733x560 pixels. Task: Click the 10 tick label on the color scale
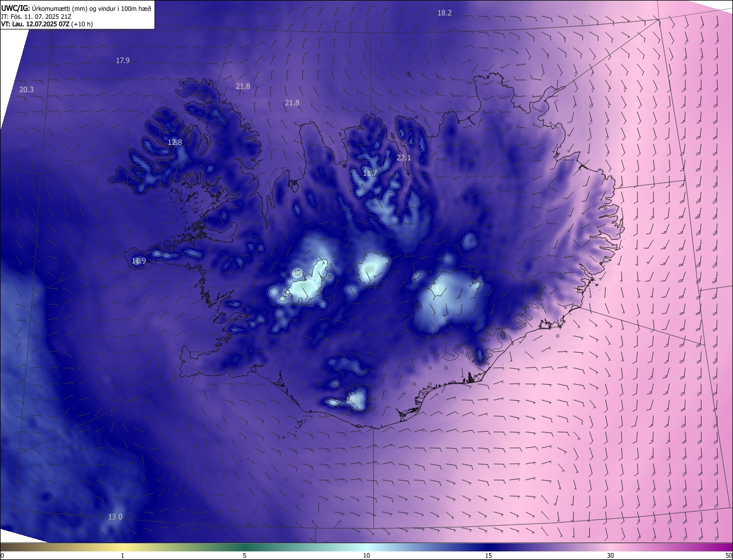click(366, 555)
